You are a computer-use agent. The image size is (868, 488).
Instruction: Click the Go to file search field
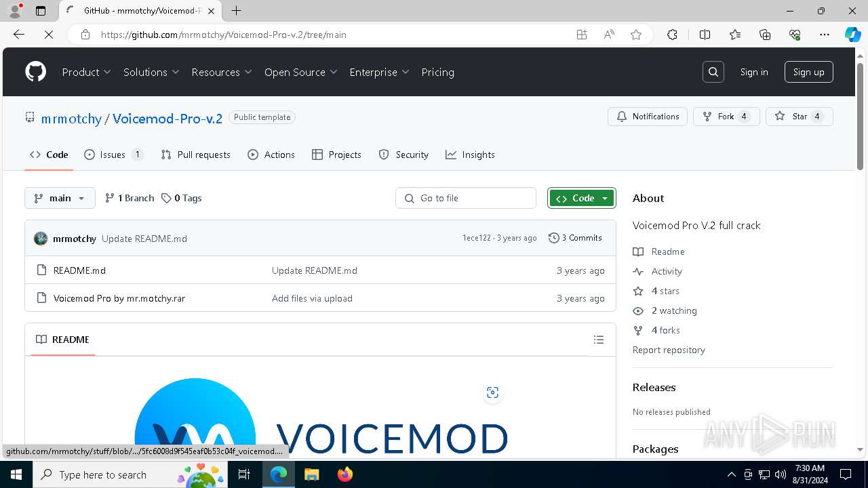click(466, 198)
